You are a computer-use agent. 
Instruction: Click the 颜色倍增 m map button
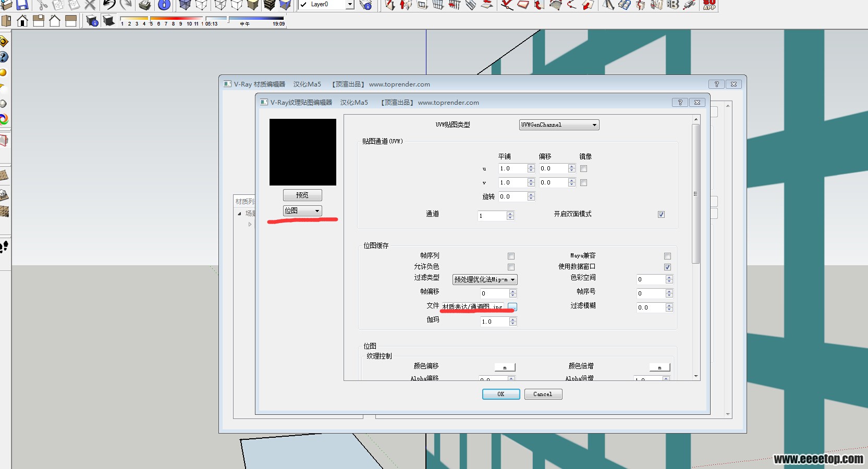click(659, 368)
